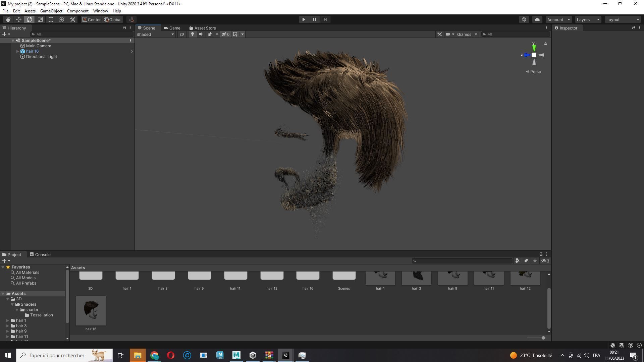Open custom editor tools
Screen dimensions: 644x362
[x=72, y=19]
